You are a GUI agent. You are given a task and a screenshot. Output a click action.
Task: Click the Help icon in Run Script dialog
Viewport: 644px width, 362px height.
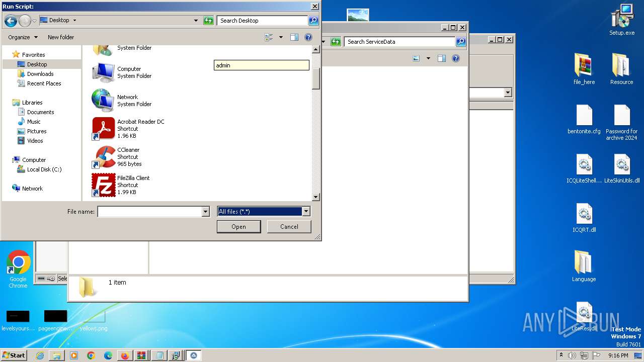308,37
